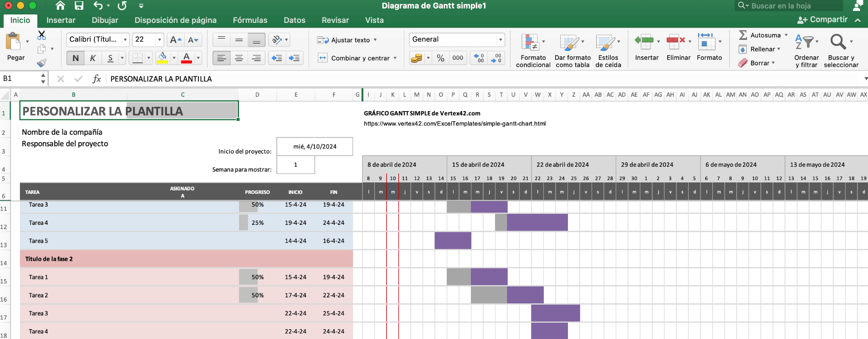Click the percent style icon

click(x=441, y=58)
